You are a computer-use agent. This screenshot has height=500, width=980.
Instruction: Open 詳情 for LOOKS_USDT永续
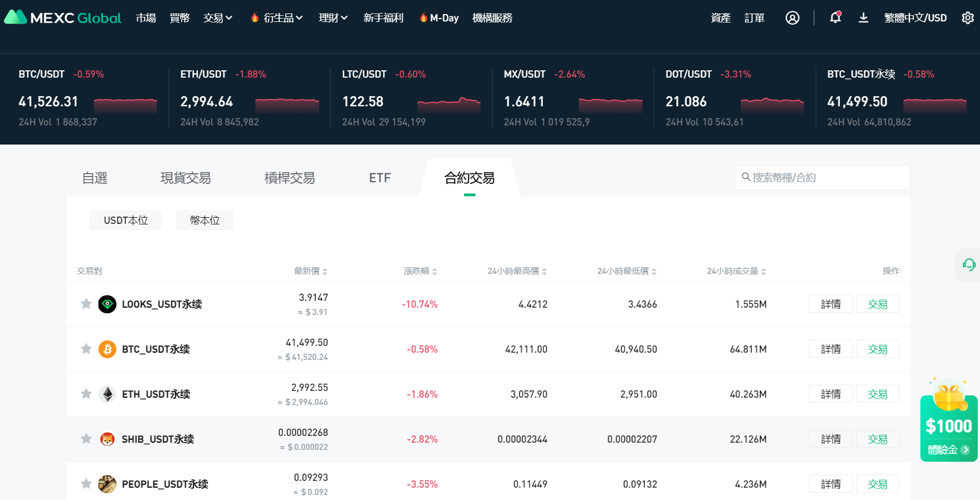pyautogui.click(x=831, y=304)
